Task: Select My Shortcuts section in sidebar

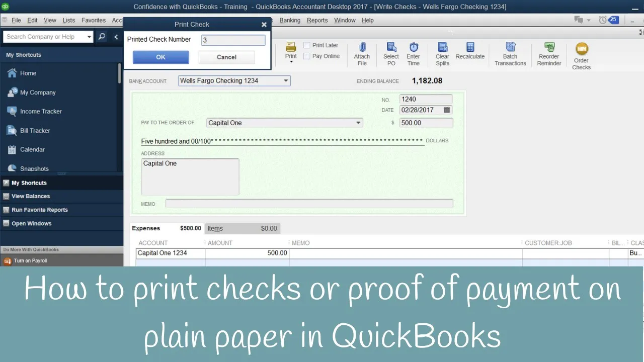Action: tap(61, 183)
